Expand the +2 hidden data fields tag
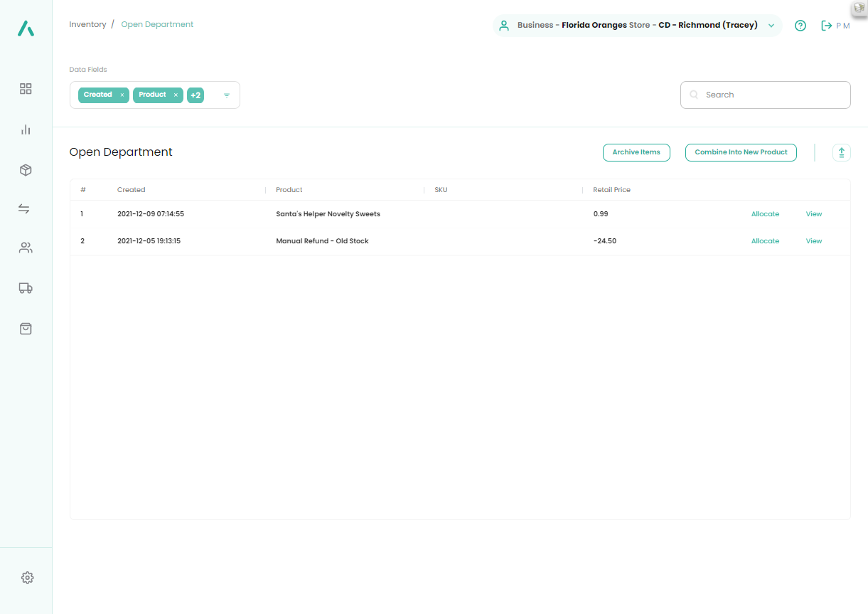 [x=195, y=95]
